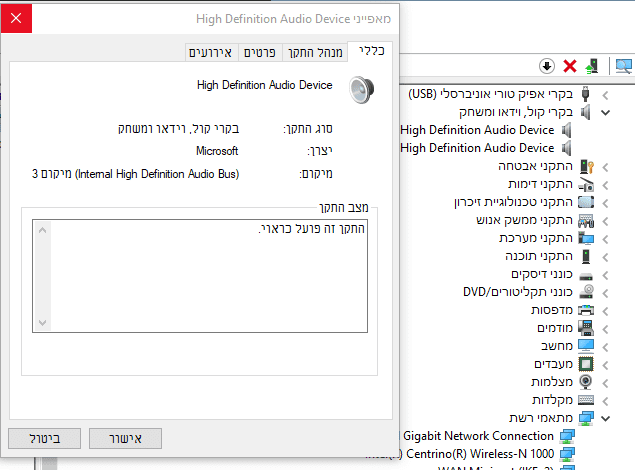635x470 pixels.
Task: Expand the disk drives category
Action: [x=605, y=275]
